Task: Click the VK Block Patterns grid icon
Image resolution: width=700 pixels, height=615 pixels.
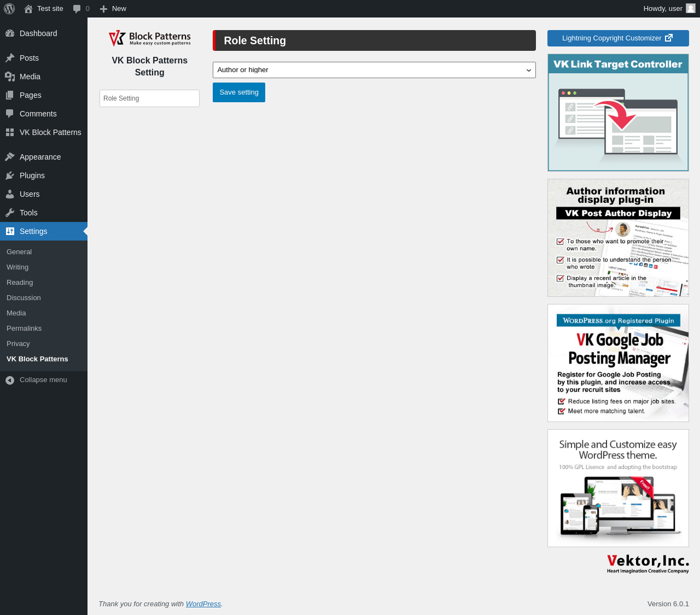Action: pos(10,132)
